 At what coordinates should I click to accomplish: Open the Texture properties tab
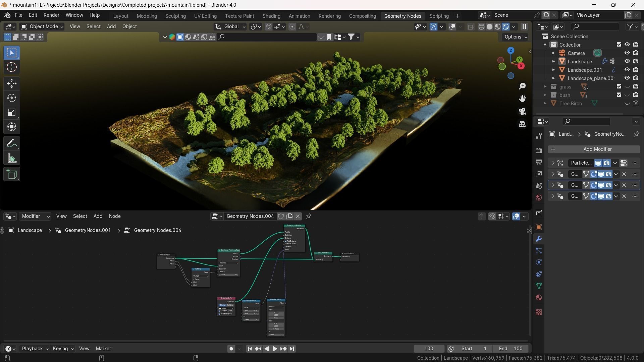pyautogui.click(x=539, y=312)
